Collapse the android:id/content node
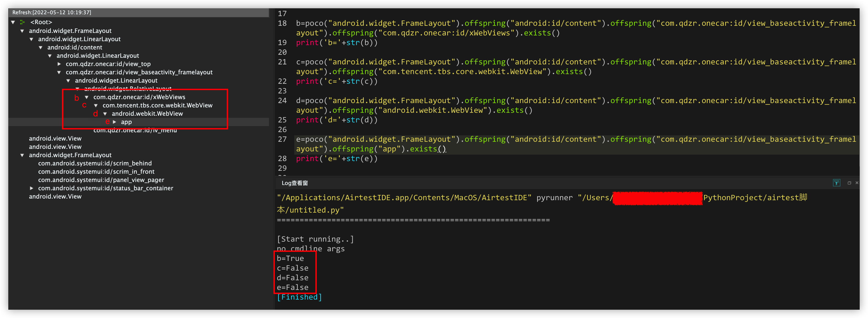The width and height of the screenshot is (868, 318). pyautogui.click(x=41, y=47)
